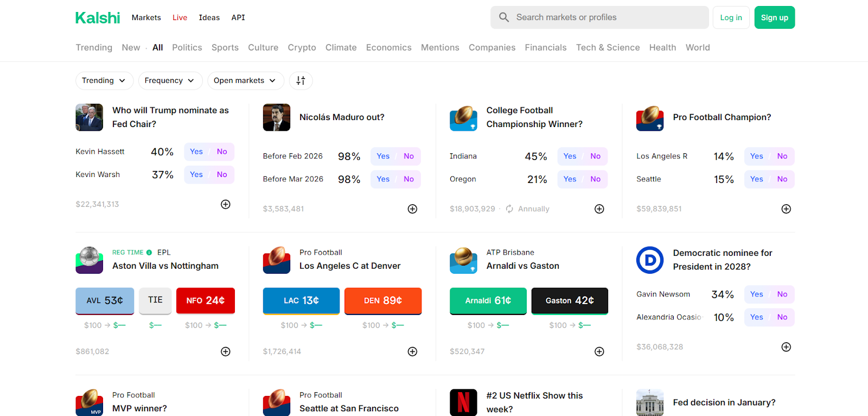The height and width of the screenshot is (416, 868).
Task: Click College Football Championship football icon
Action: pyautogui.click(x=463, y=117)
